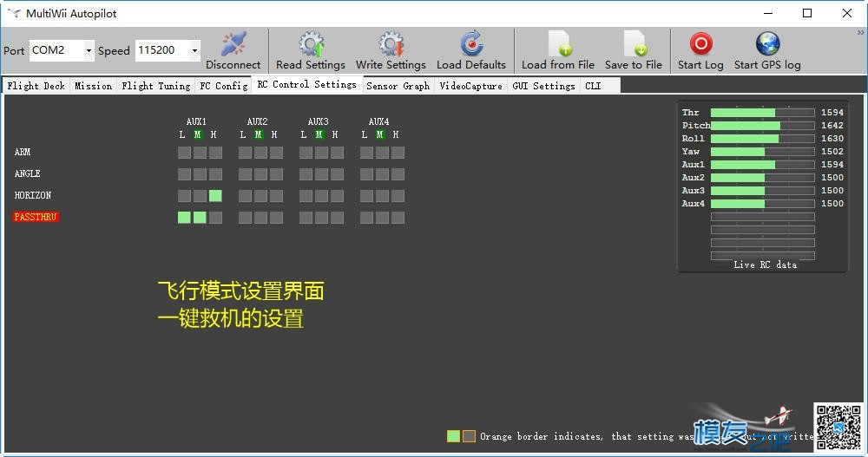Toggle PASSTHRU on AUX4 mid
This screenshot has width=868, height=457.
pos(382,218)
